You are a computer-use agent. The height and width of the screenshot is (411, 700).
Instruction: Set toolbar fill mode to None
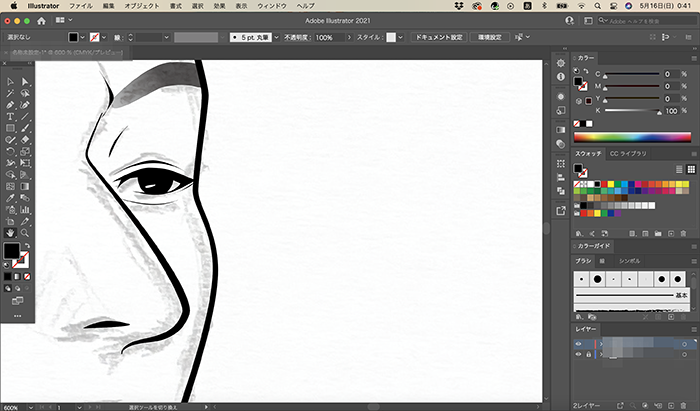click(27, 277)
